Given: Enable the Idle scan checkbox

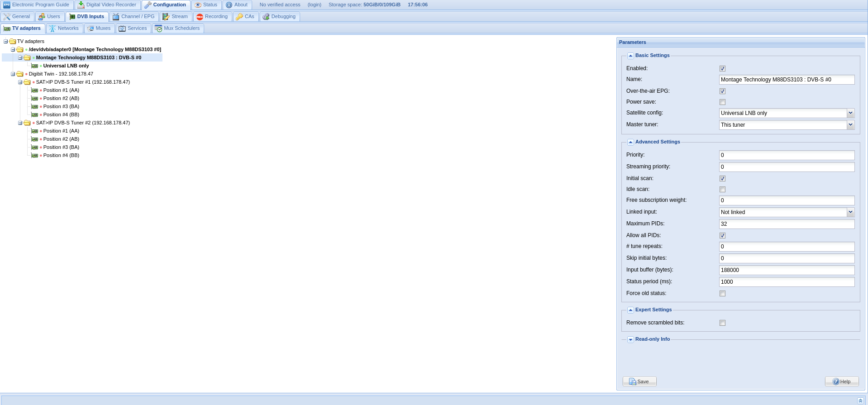Looking at the screenshot, I should pyautogui.click(x=722, y=190).
